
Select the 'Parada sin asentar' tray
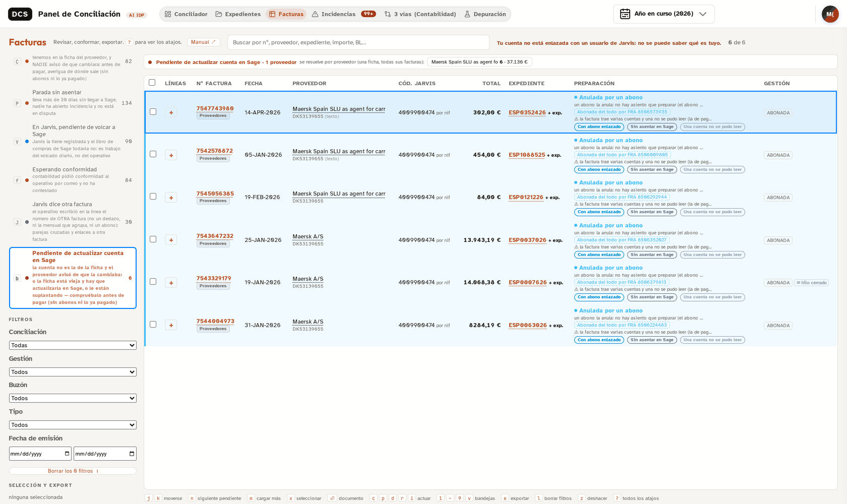pyautogui.click(x=73, y=103)
